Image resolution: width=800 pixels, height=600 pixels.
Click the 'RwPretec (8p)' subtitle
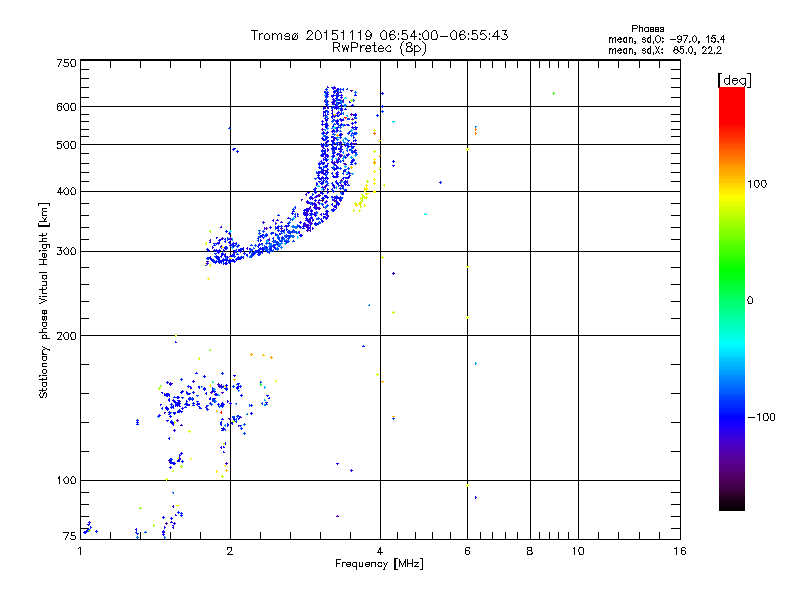point(379,48)
